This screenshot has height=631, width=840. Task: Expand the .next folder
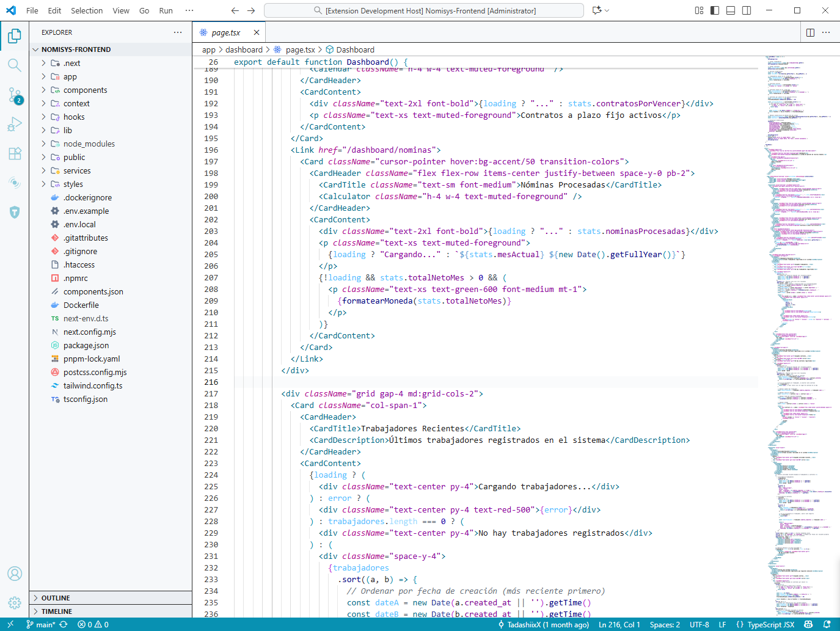pos(111,63)
